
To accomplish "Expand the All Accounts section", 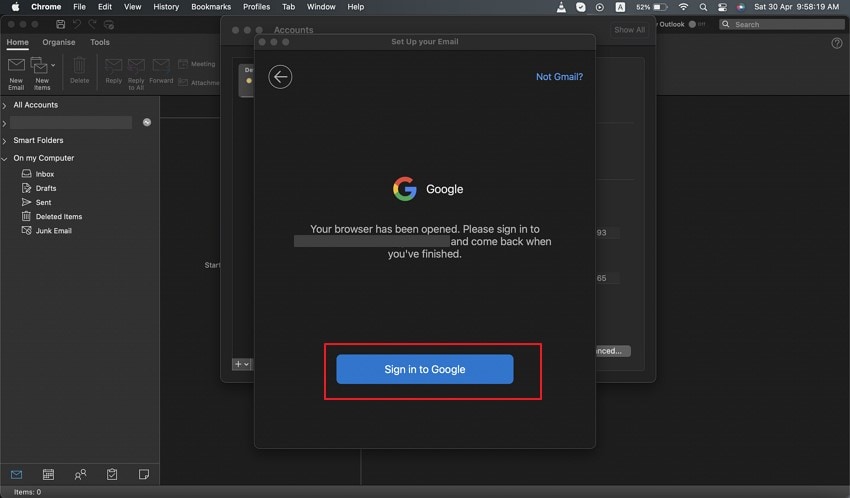I will pos(4,105).
